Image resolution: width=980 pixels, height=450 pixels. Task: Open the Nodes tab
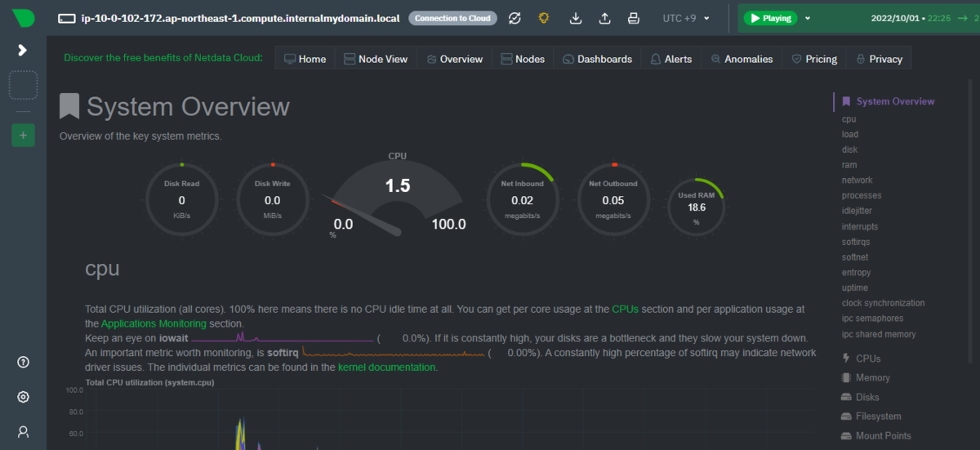click(523, 59)
